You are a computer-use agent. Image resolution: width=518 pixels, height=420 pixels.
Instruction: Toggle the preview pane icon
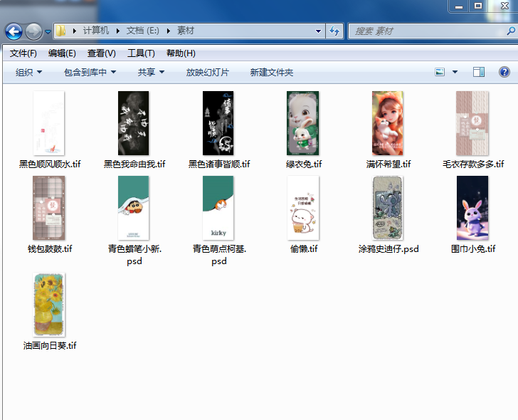(479, 72)
